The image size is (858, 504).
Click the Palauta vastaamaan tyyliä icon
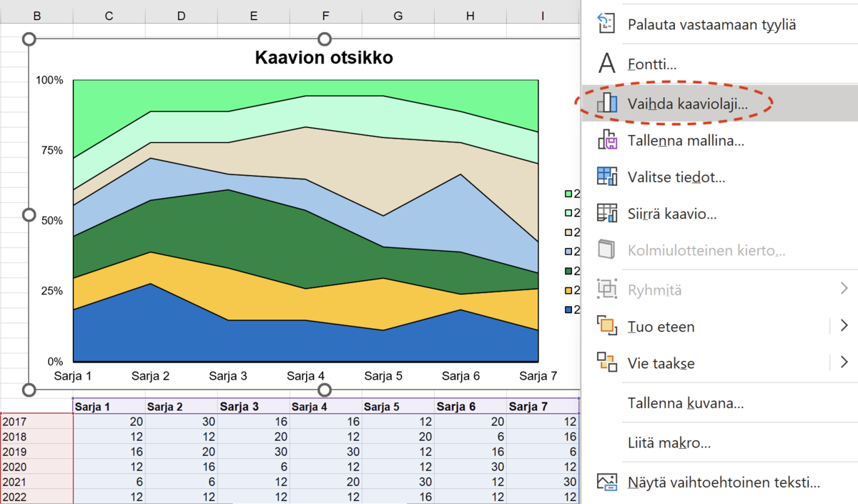point(607,24)
